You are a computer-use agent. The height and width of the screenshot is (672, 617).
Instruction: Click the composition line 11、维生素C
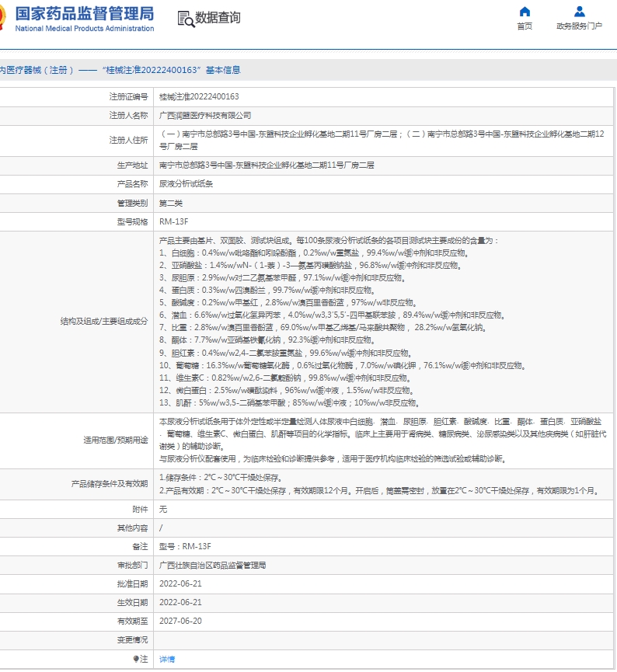pyautogui.click(x=287, y=378)
